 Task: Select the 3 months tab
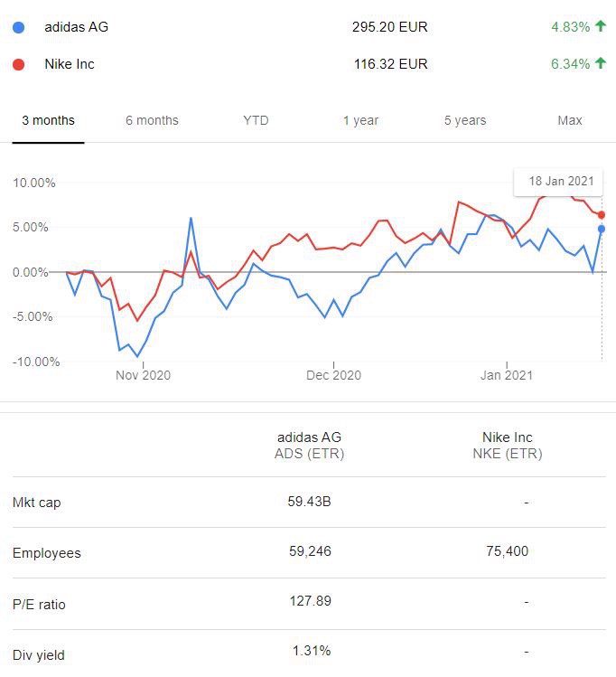[x=48, y=120]
